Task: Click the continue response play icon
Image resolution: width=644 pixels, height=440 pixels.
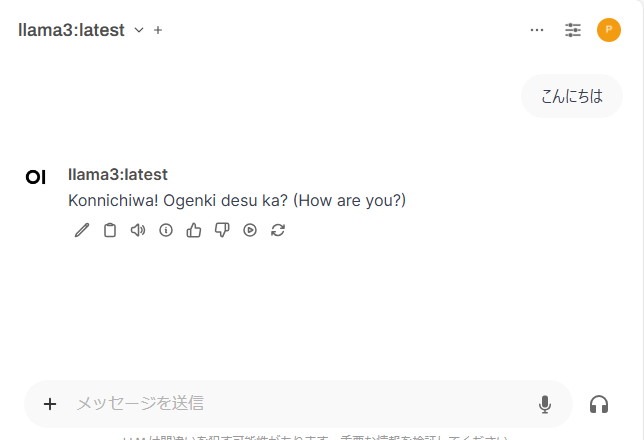Action: point(250,230)
